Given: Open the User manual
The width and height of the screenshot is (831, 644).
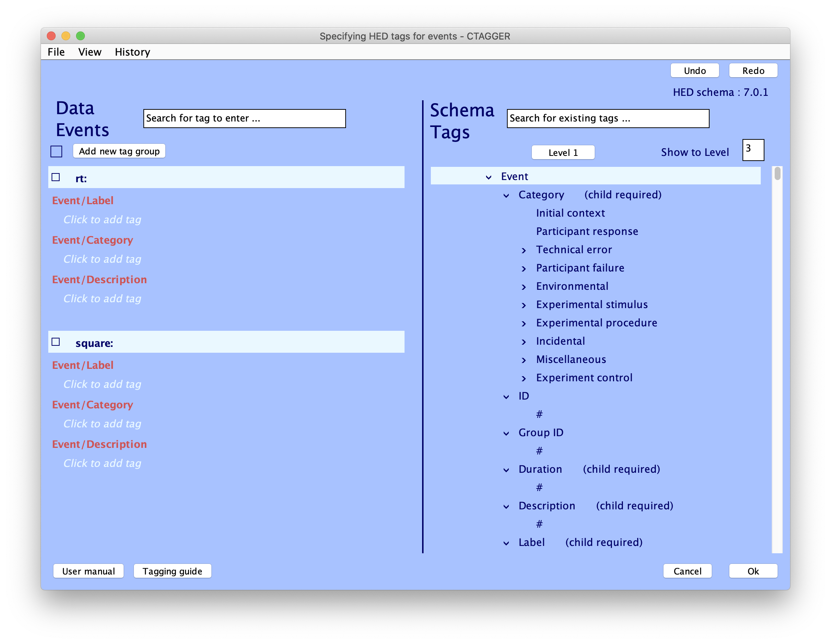Looking at the screenshot, I should click(88, 571).
